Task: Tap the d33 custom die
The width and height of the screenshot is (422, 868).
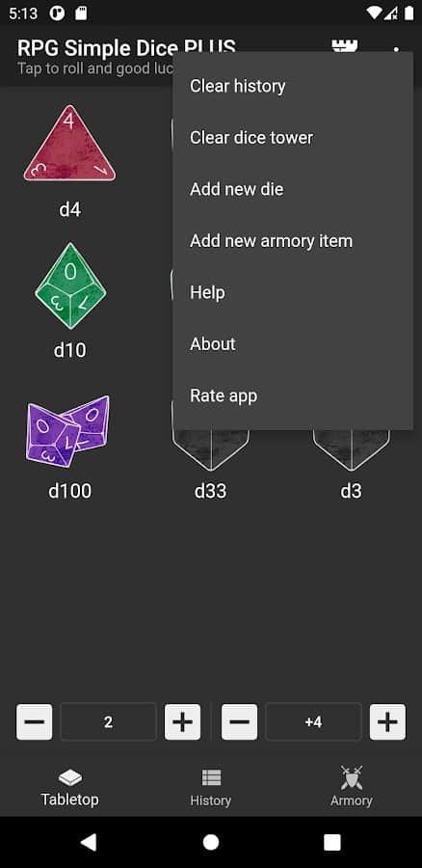Action: (x=211, y=449)
